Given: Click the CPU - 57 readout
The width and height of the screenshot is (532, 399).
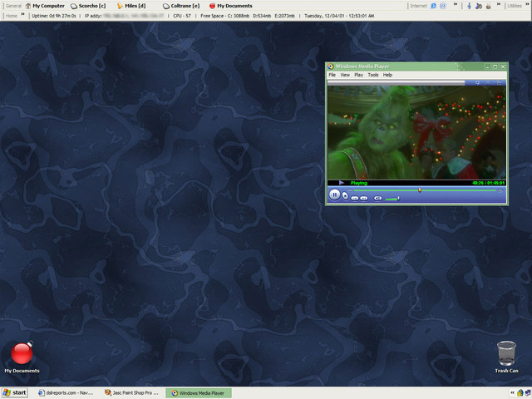Looking at the screenshot, I should pos(182,16).
